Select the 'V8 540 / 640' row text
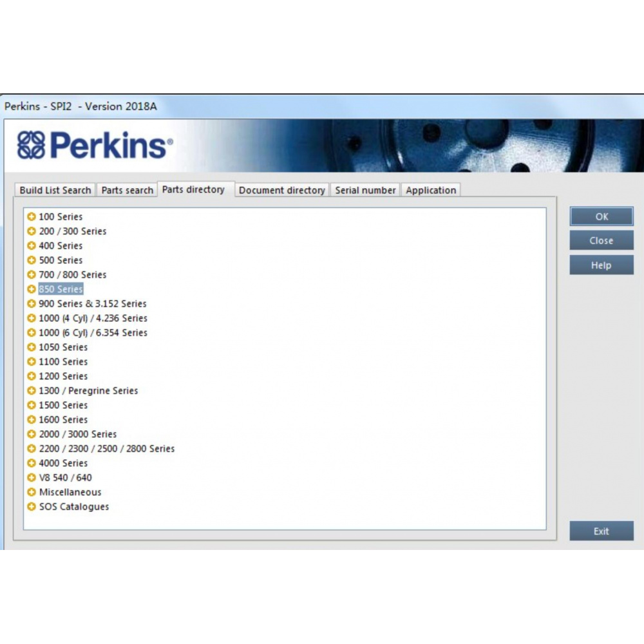Screen dimensions: 644x644 pos(65,478)
